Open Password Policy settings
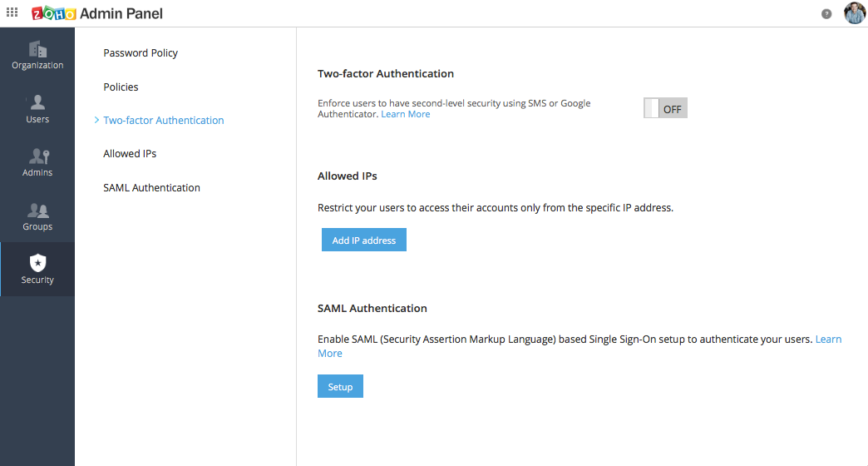Screen dimensions: 868x466 click(x=141, y=53)
